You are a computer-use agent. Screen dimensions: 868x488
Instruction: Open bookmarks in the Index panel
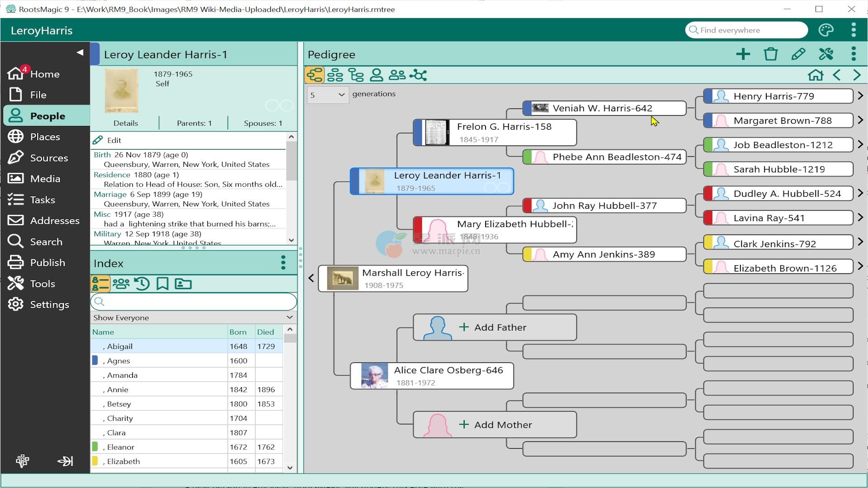coord(162,284)
